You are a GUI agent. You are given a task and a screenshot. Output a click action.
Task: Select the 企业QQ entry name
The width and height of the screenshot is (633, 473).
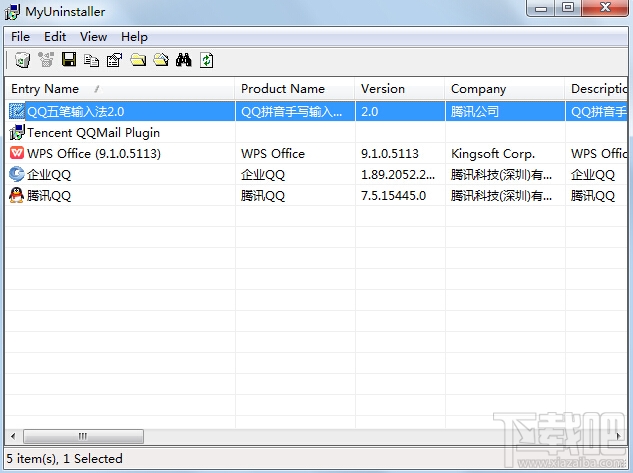tap(49, 175)
